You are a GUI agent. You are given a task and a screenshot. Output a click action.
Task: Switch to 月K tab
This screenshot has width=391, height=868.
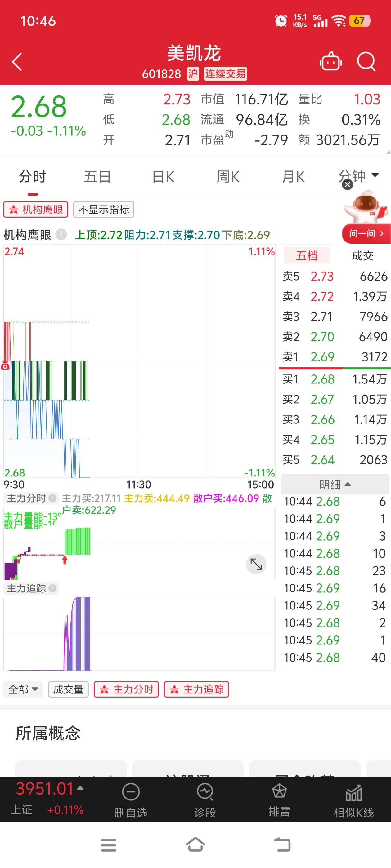293,177
